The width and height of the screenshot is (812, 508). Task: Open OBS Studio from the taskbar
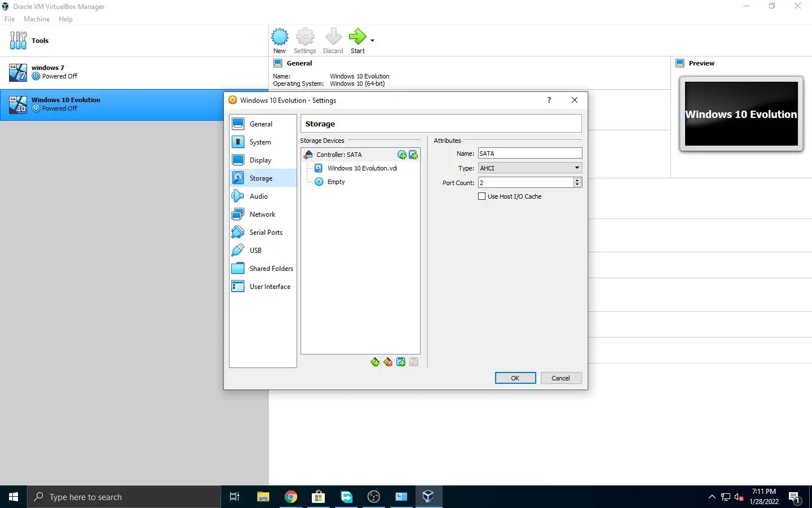374,497
